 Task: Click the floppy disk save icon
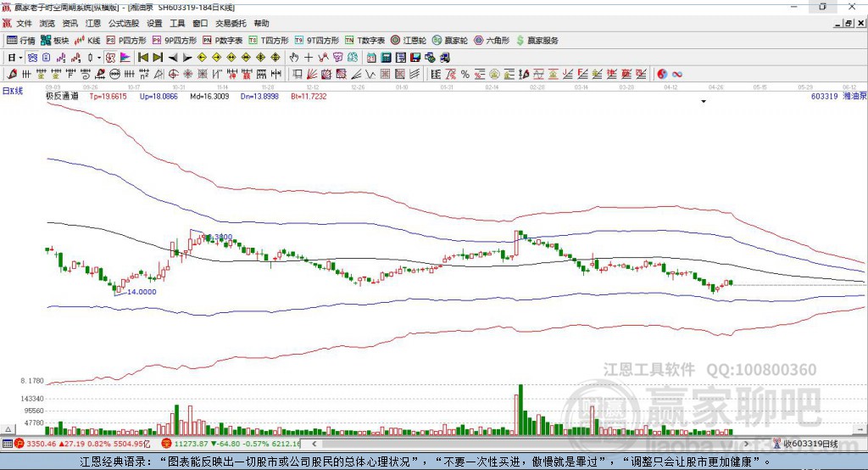415,58
